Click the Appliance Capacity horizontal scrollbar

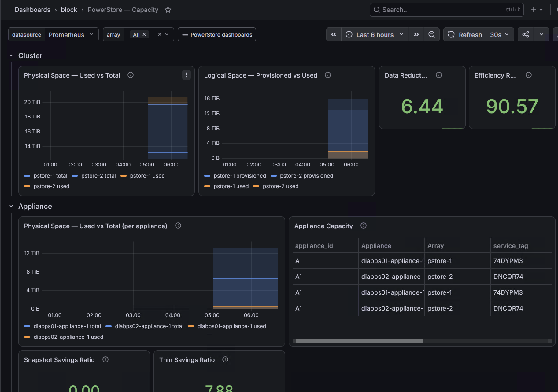point(359,341)
